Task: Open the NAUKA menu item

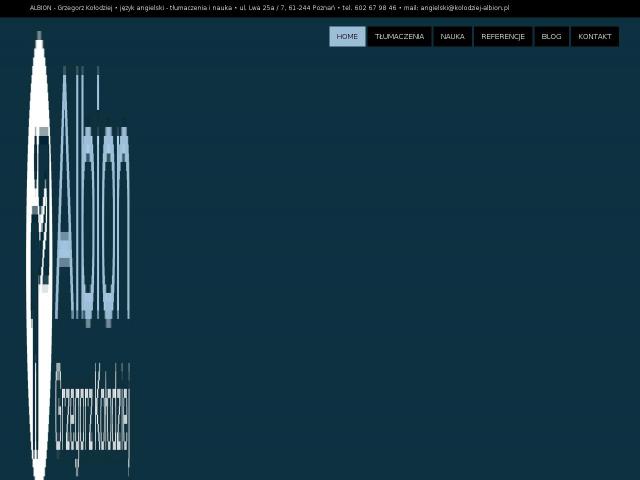Action: click(452, 37)
